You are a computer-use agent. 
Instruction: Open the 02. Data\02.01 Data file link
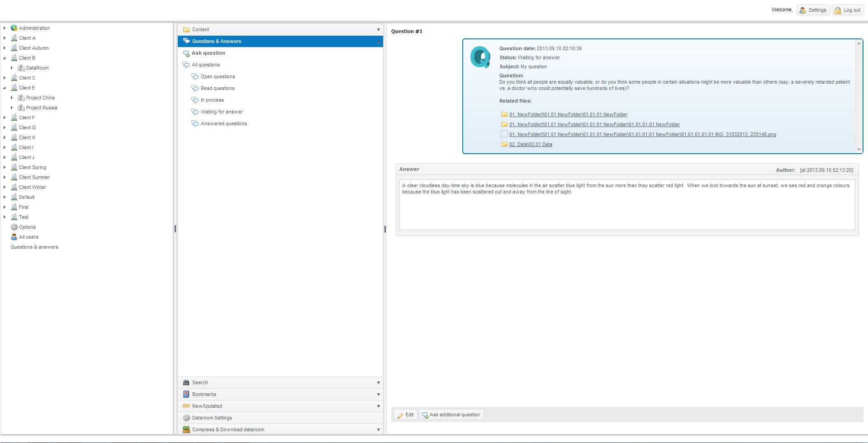tap(530, 144)
